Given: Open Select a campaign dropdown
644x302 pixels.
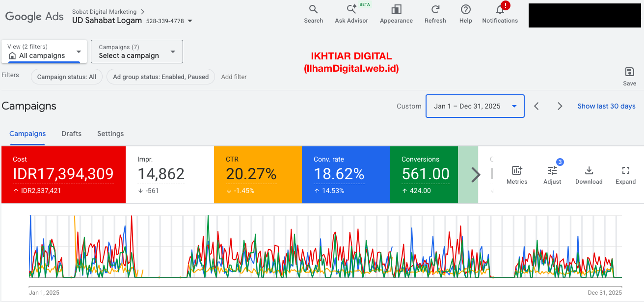Looking at the screenshot, I should pos(137,52).
